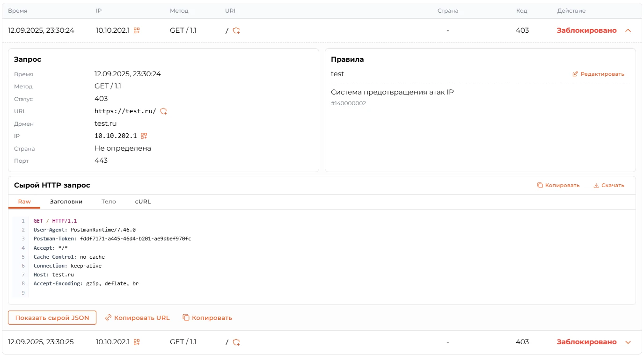Click the timestamp 12.09.2025, 23:30:25
644x355 pixels.
coord(41,342)
